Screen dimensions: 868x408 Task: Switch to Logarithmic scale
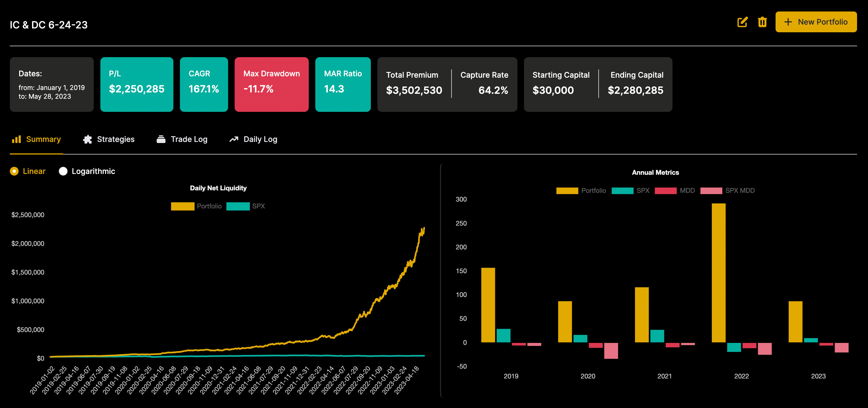point(63,171)
